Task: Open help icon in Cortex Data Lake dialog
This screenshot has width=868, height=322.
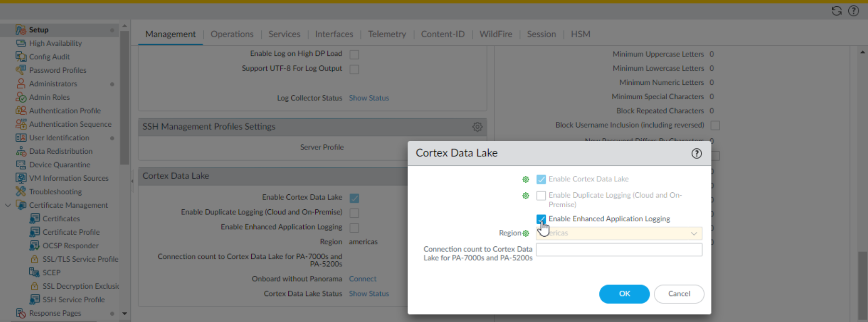Action: (696, 153)
